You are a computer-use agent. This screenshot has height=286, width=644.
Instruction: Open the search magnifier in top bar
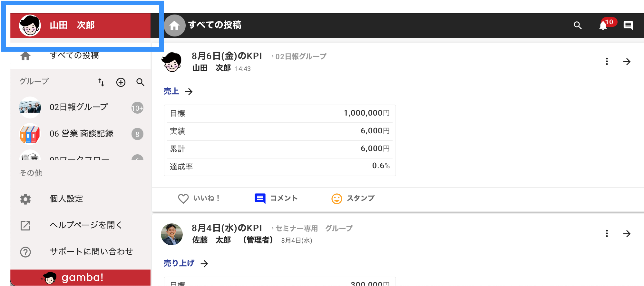coord(578,26)
